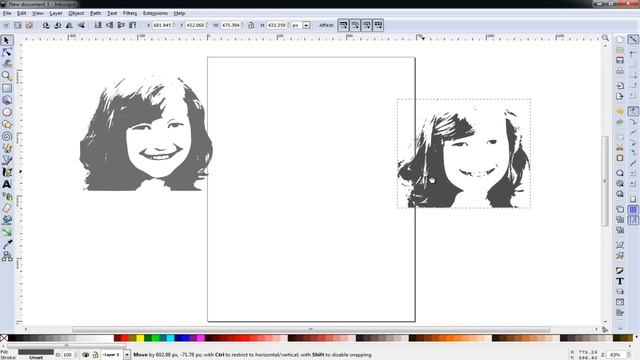Click ruler corner zoom magnifier button

tap(605, 38)
